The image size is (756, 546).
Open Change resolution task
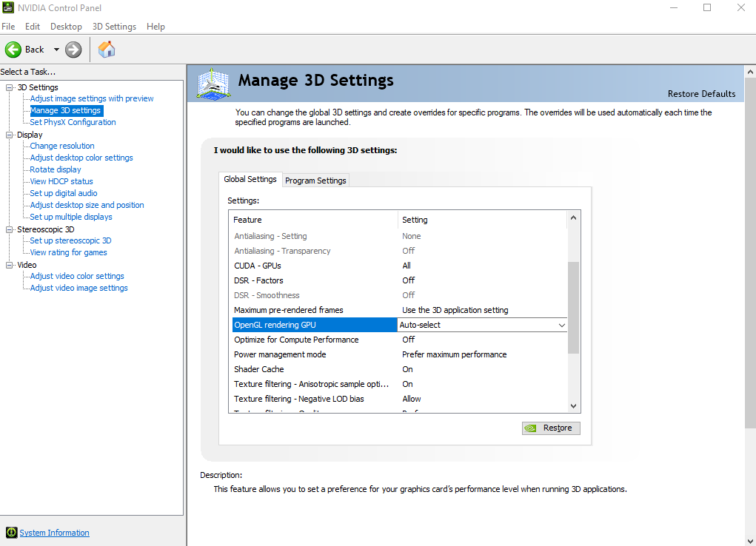(62, 146)
